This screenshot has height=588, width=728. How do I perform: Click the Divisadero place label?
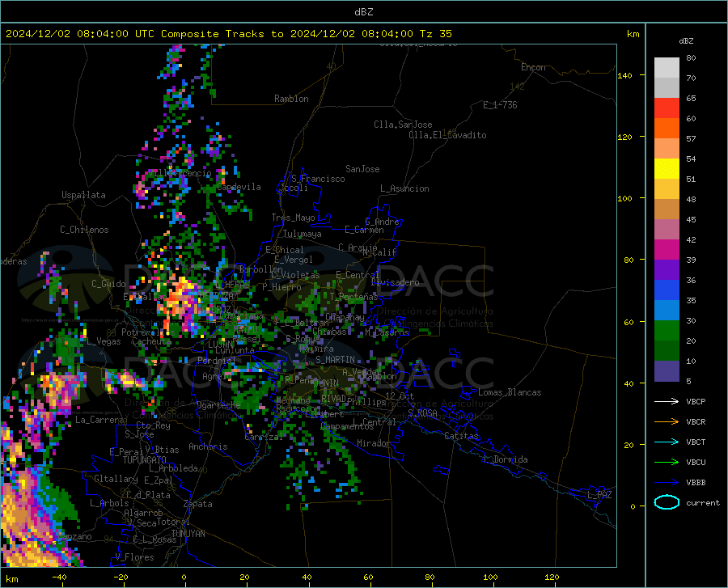pos(395,282)
